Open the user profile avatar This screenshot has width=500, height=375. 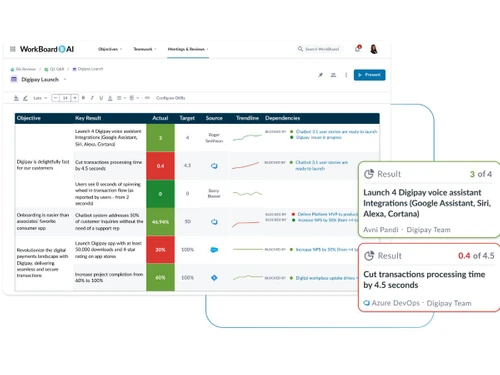(x=374, y=49)
